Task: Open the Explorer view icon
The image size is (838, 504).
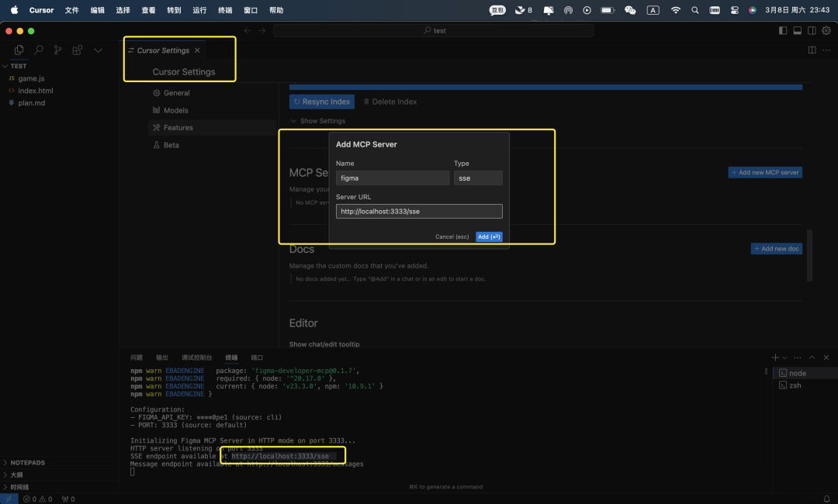Action: click(19, 50)
